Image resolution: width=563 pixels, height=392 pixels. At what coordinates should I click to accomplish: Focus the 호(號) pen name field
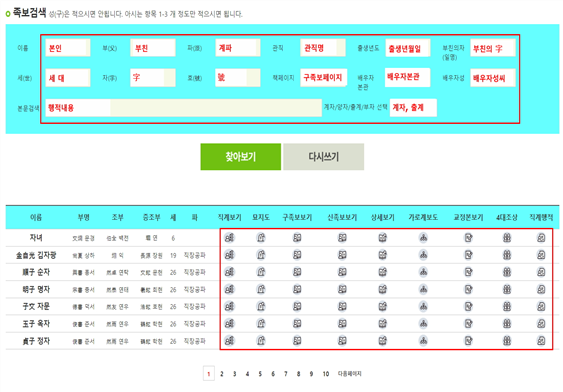238,78
